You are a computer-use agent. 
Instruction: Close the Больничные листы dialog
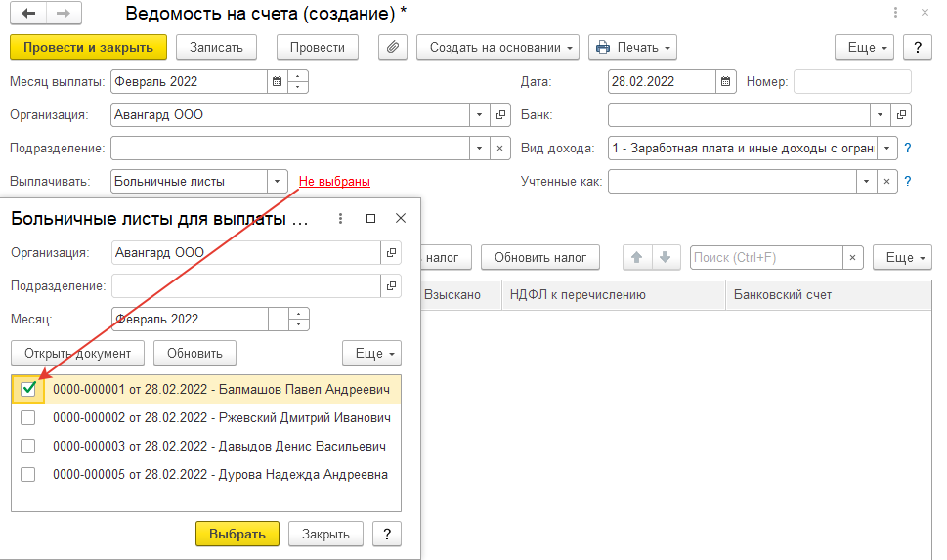point(401,219)
